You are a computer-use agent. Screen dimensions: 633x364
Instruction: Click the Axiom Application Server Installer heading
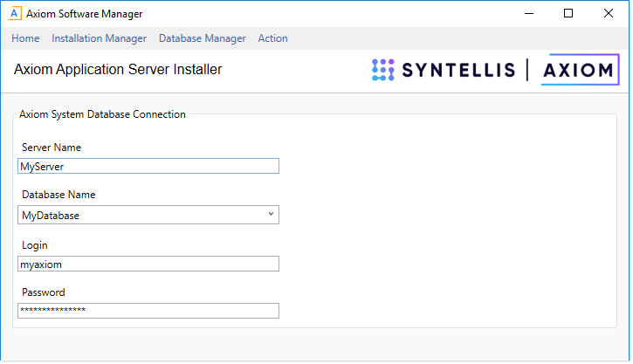tap(118, 70)
